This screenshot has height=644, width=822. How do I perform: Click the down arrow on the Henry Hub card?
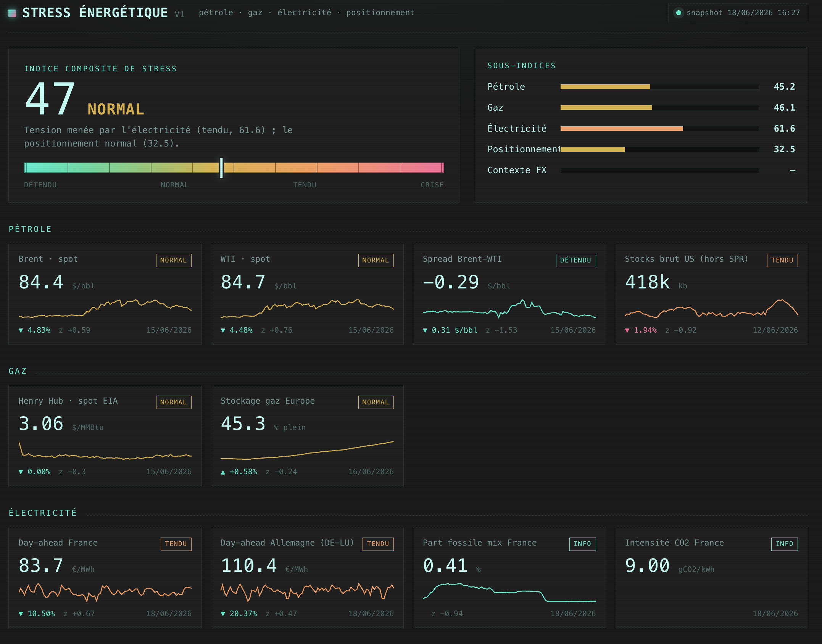tap(21, 472)
